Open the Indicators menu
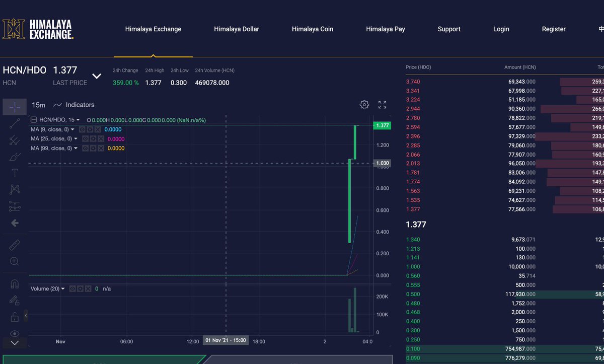Screen dimensions: 604x364 74,105
